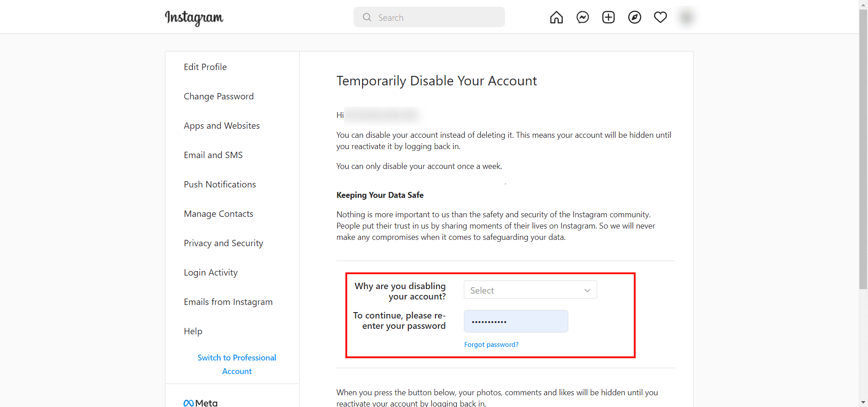
Task: Select Apps and Websites menu item
Action: (222, 126)
